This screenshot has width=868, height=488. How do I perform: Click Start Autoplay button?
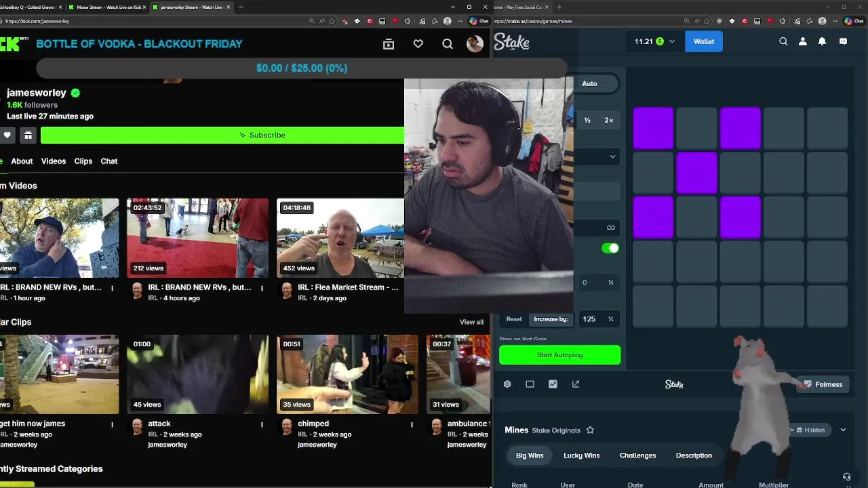point(559,355)
